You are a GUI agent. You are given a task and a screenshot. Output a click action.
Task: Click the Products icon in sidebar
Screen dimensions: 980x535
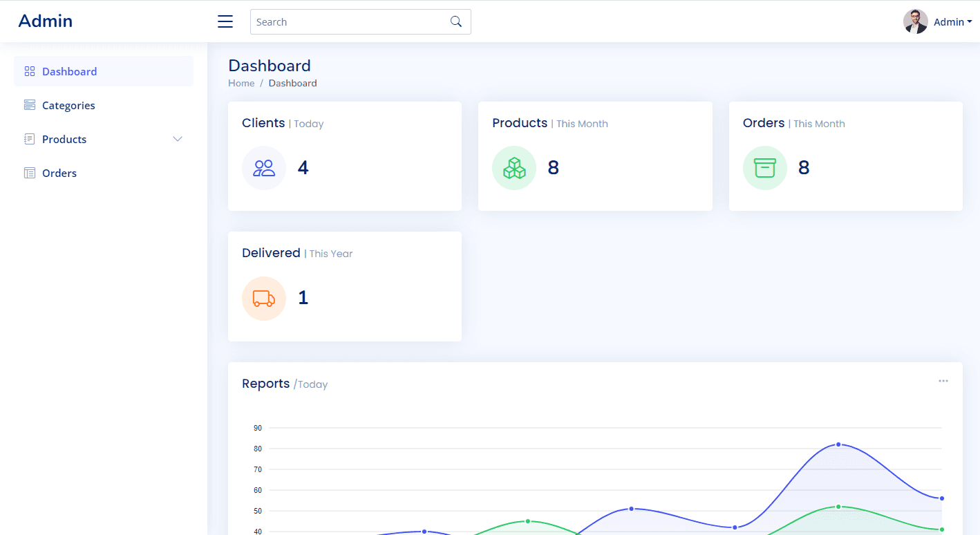pyautogui.click(x=30, y=139)
